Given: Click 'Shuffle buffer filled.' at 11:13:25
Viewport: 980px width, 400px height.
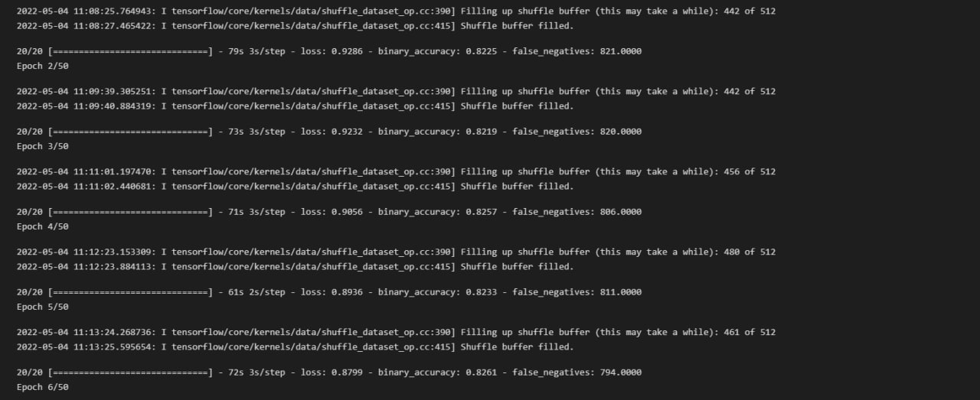Looking at the screenshot, I should click(517, 347).
